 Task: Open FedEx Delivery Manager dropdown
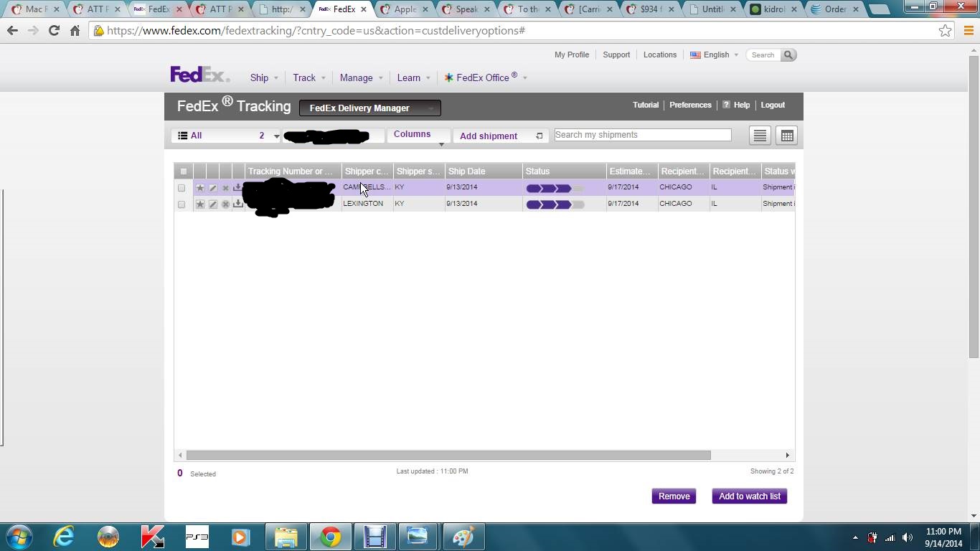tap(369, 108)
